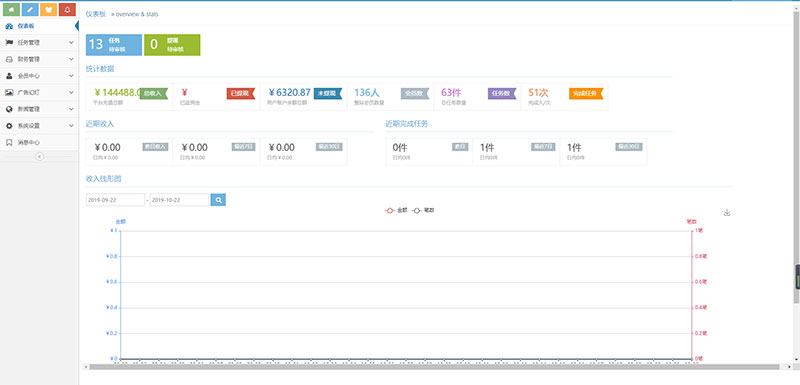The image size is (800, 385).
Task: Open 新闻管理 in the sidebar menu
Action: click(39, 109)
